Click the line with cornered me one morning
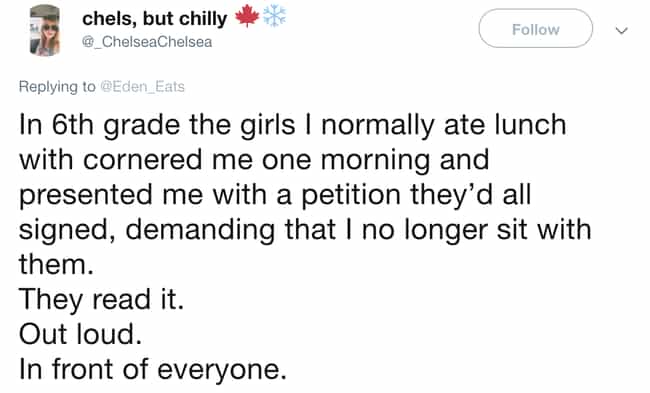This screenshot has height=393, width=650. pos(254,160)
